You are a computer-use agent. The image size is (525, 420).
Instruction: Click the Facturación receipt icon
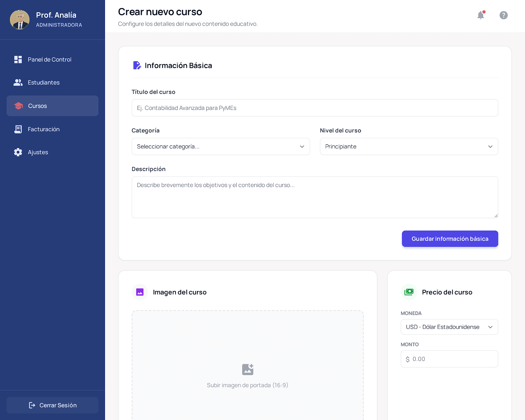tap(18, 129)
